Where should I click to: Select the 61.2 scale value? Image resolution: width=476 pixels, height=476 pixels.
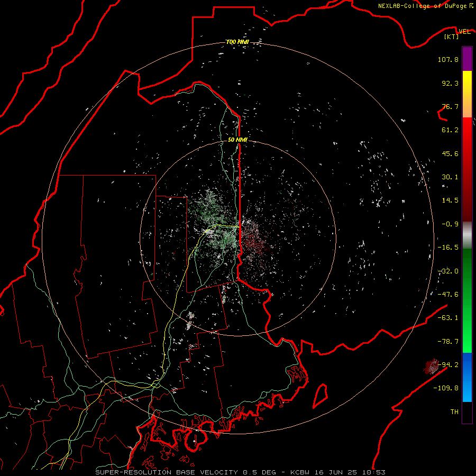click(450, 130)
